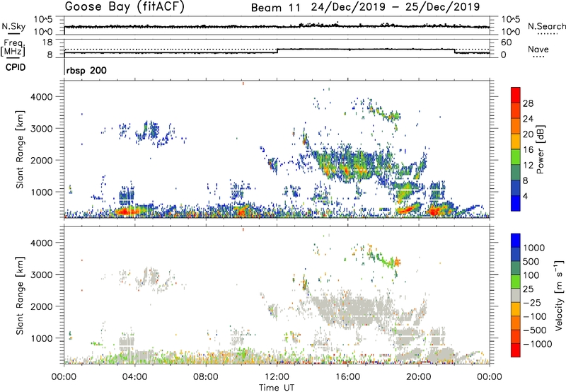Click the '4000' tick on the power panel
This screenshot has width=566, height=392.
(43, 97)
